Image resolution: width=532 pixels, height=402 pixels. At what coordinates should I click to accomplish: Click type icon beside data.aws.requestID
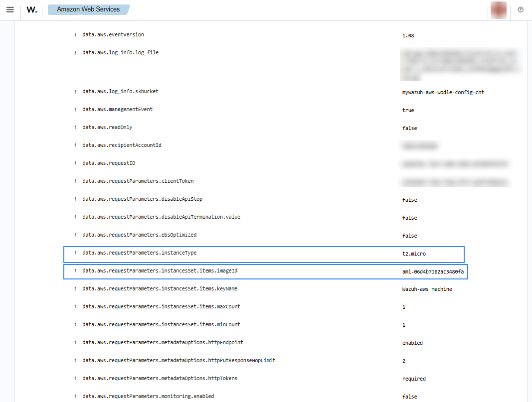pos(75,163)
